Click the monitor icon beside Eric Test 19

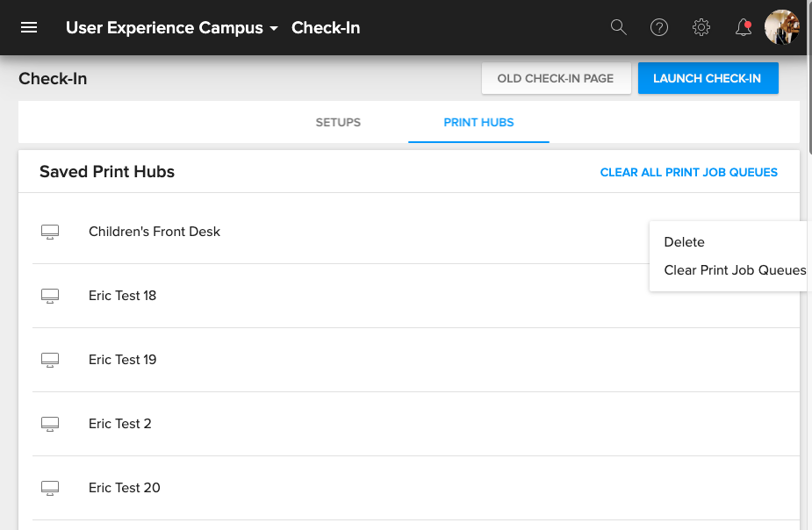coord(50,361)
